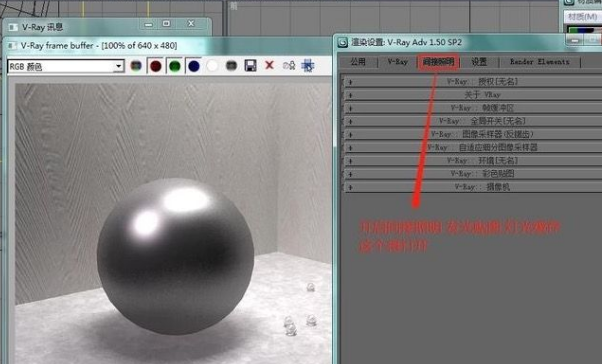Click duplicate to Max frame buffer icon
The image size is (602, 364).
[289, 66]
